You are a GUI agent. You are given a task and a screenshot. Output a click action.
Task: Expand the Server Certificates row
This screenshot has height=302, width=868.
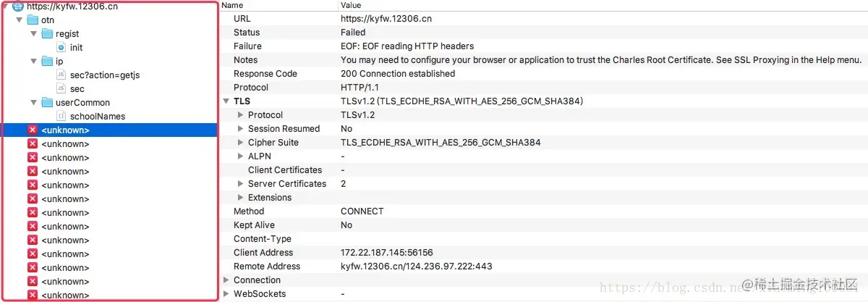pyautogui.click(x=241, y=184)
